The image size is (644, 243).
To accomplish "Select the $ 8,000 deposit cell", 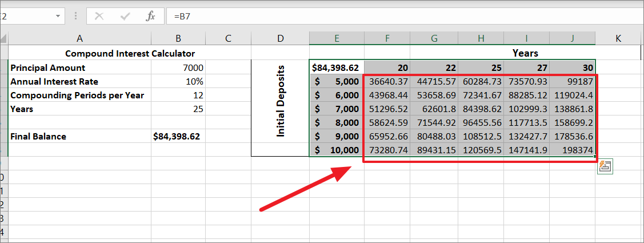I will click(x=337, y=122).
